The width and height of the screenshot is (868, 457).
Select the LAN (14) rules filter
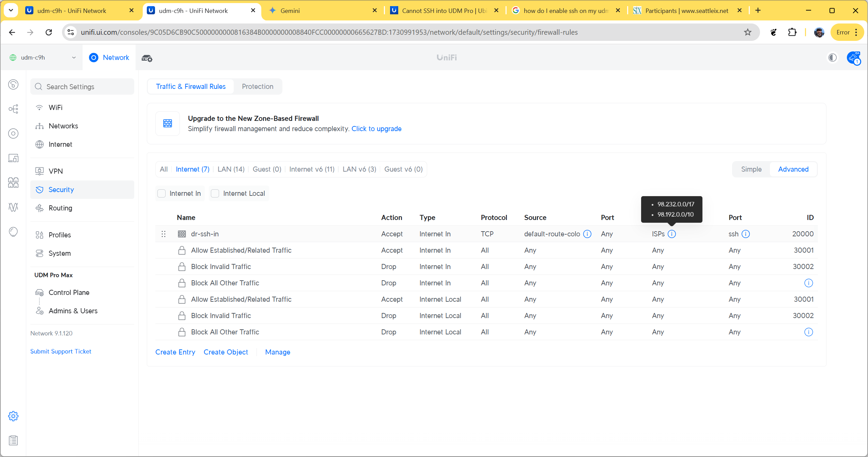pos(231,169)
